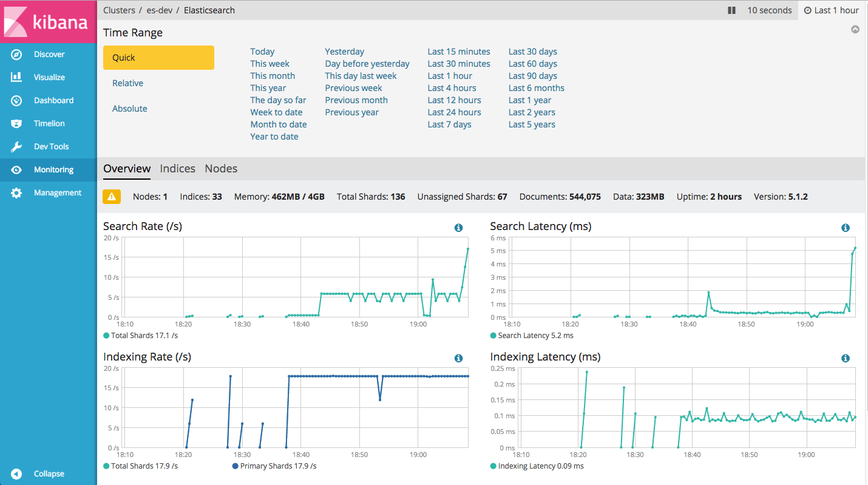
Task: Pause auto-refresh with the pause icon
Action: click(x=731, y=10)
